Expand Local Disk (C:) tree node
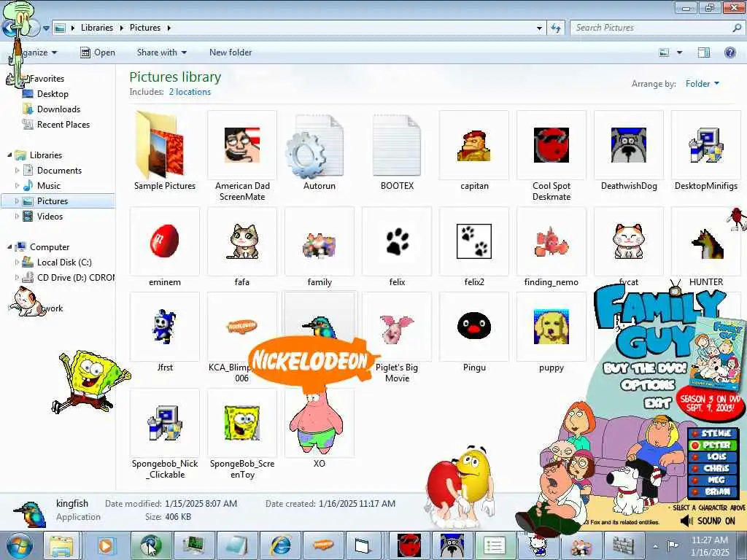 [x=18, y=262]
